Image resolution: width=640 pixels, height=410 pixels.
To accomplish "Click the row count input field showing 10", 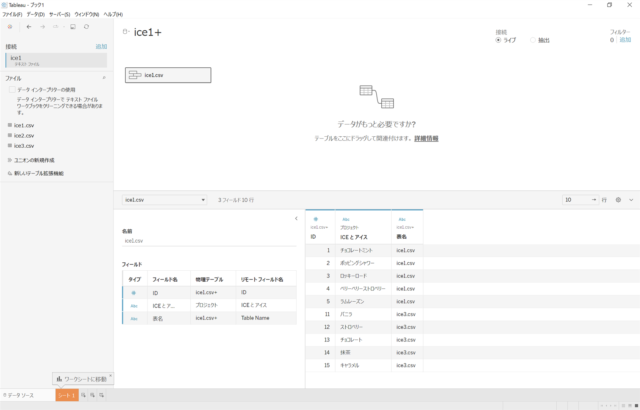I will 577,200.
